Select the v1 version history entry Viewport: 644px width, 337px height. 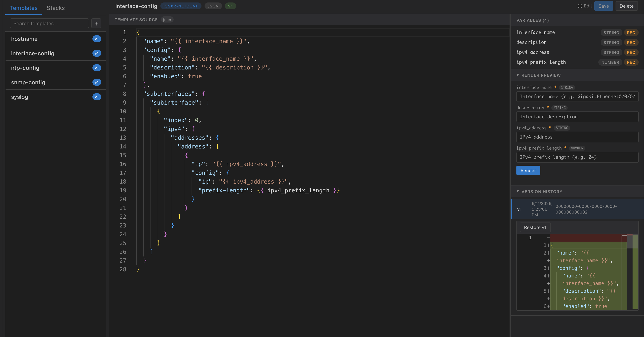577,209
